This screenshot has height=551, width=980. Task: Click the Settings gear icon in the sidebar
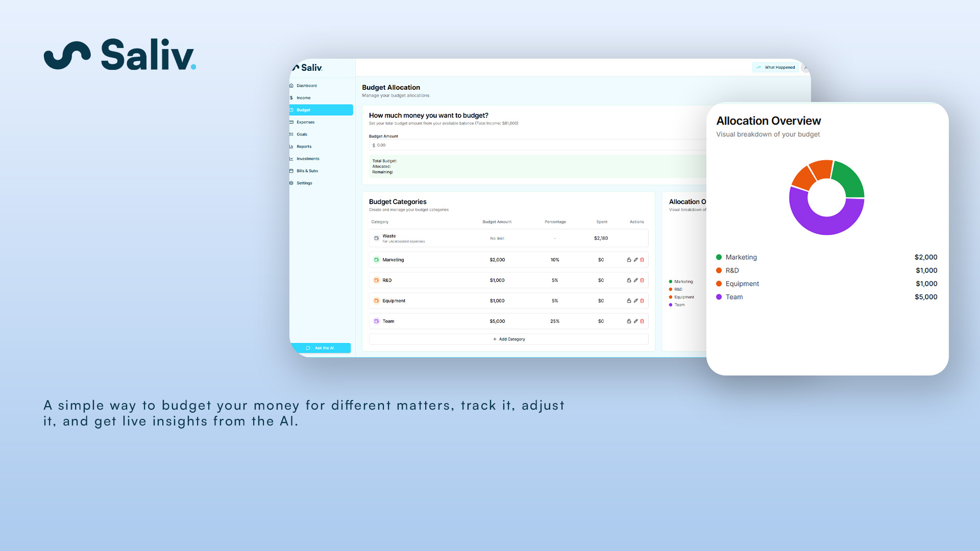click(291, 183)
